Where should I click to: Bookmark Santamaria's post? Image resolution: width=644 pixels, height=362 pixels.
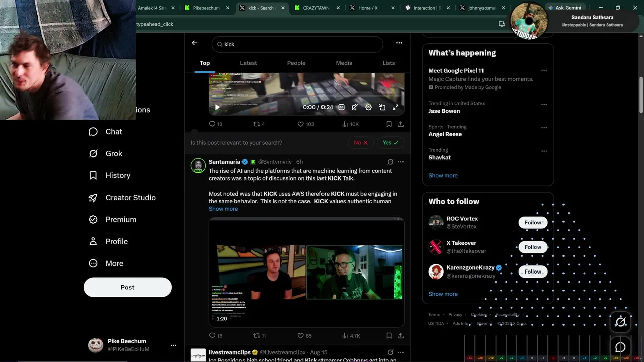click(x=389, y=336)
